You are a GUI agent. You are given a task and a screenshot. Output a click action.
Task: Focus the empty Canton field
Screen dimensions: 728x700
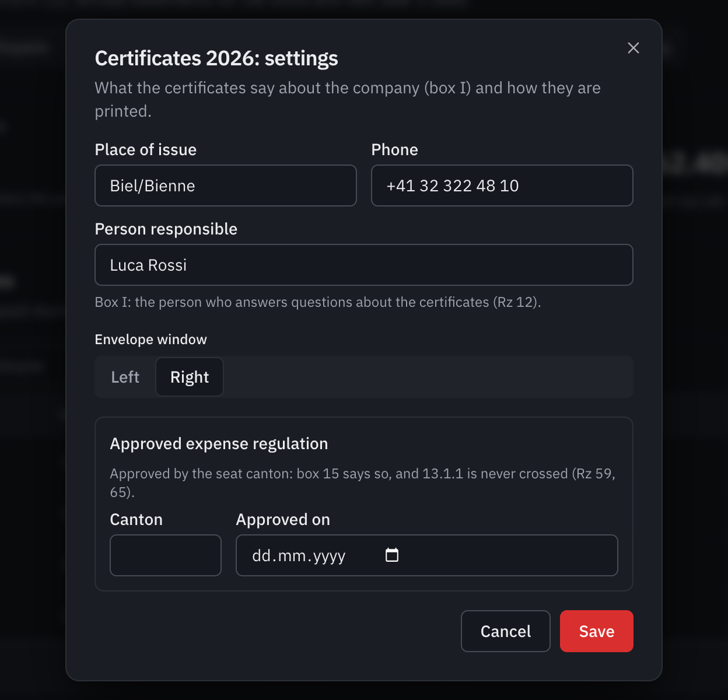166,555
